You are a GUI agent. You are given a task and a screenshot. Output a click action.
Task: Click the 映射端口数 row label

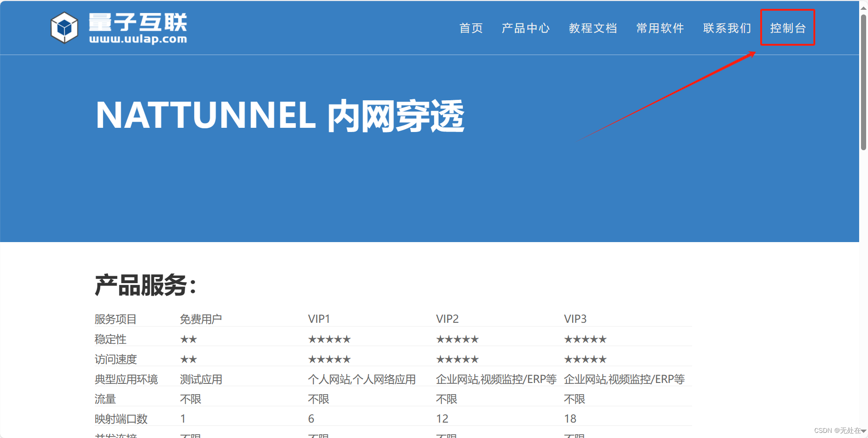click(121, 419)
